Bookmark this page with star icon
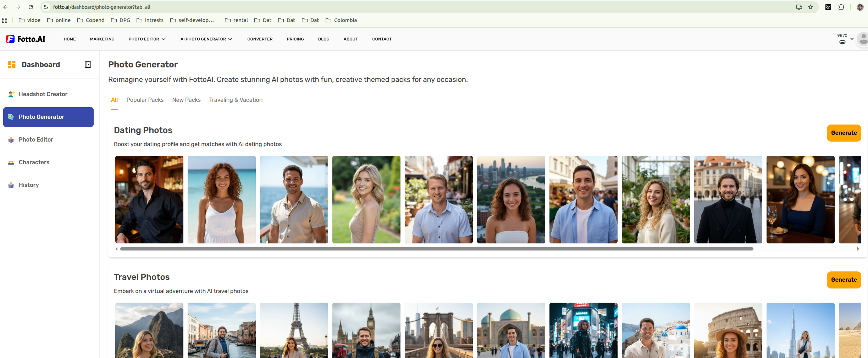Screen dimensions: 868x358 pyautogui.click(x=811, y=7)
